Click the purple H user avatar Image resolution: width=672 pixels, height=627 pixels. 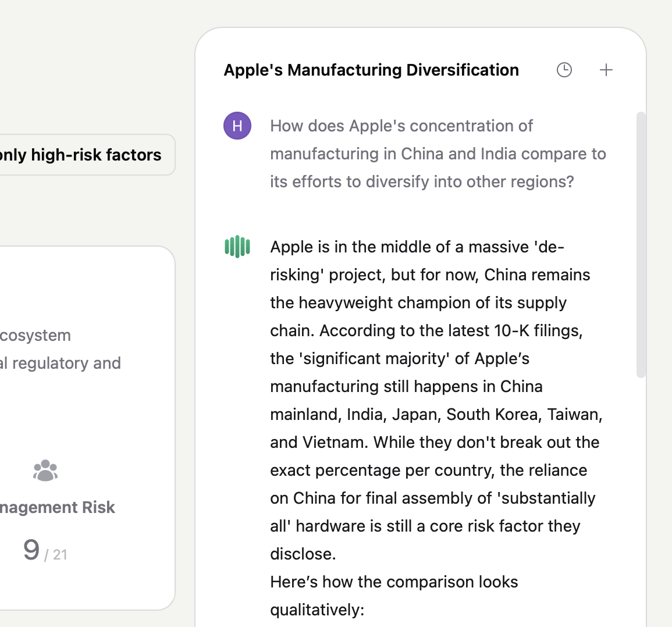tap(237, 126)
